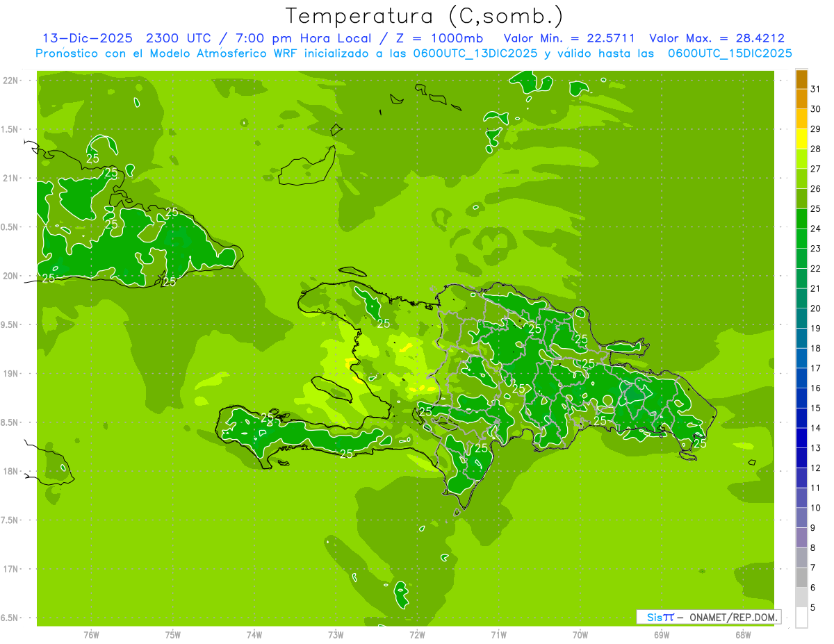The width and height of the screenshot is (834, 644).
Task: Click the "9.5N" latitude label
Action: (10, 325)
